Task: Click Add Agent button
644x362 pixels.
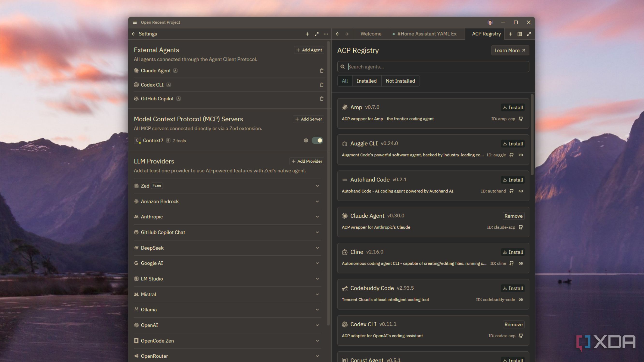Action: (x=309, y=50)
